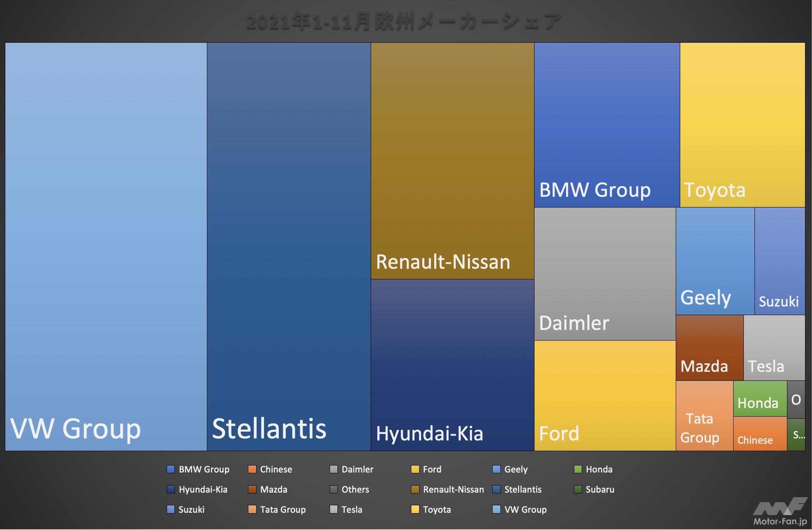
Task: Click the Motor-Fan.jp logo
Action: coord(780,512)
